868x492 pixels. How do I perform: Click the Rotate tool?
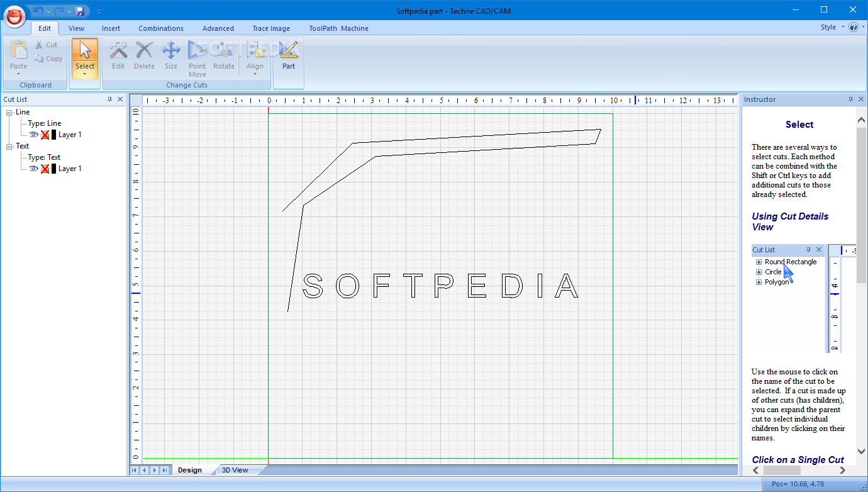tap(224, 55)
